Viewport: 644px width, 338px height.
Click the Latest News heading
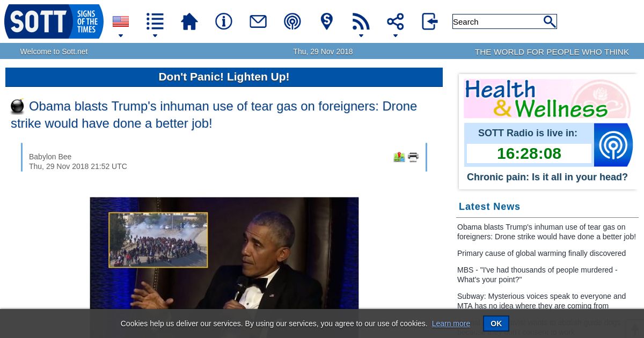[x=489, y=207]
